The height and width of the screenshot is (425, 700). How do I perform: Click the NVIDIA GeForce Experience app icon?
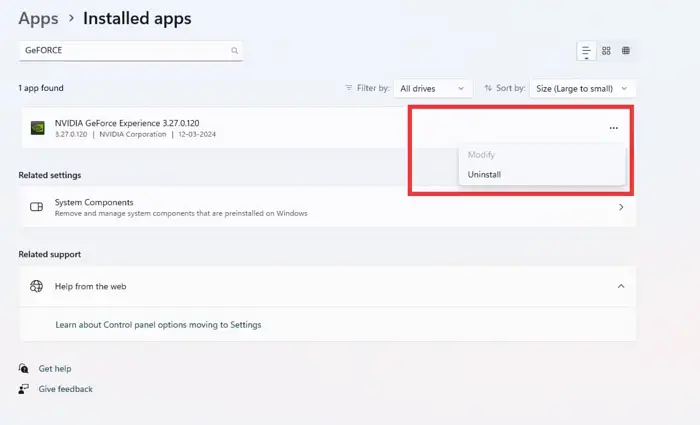click(x=37, y=128)
